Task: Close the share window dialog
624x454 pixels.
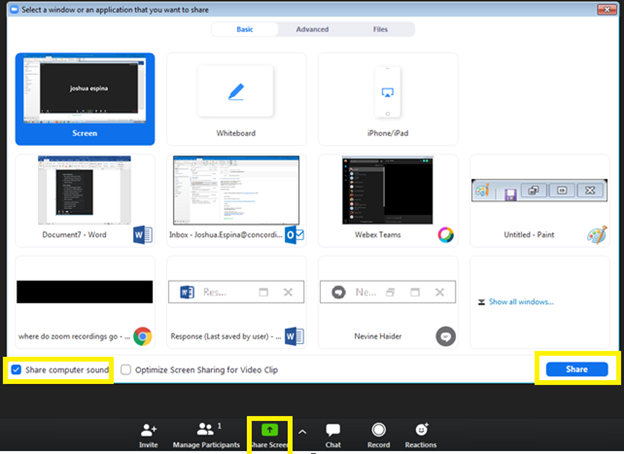Action: pos(609,9)
